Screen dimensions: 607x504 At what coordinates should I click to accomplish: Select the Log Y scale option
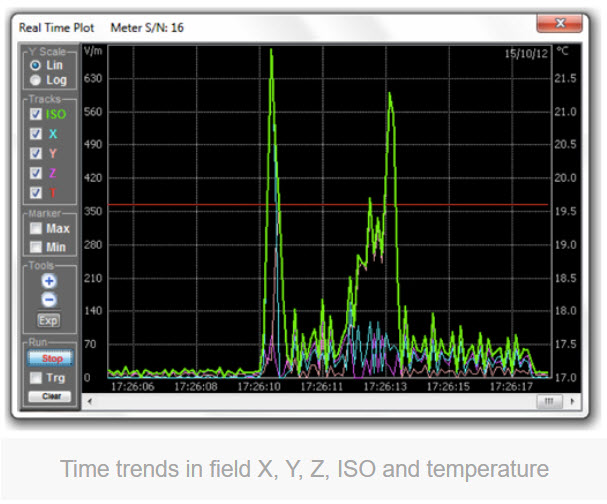click(35, 80)
